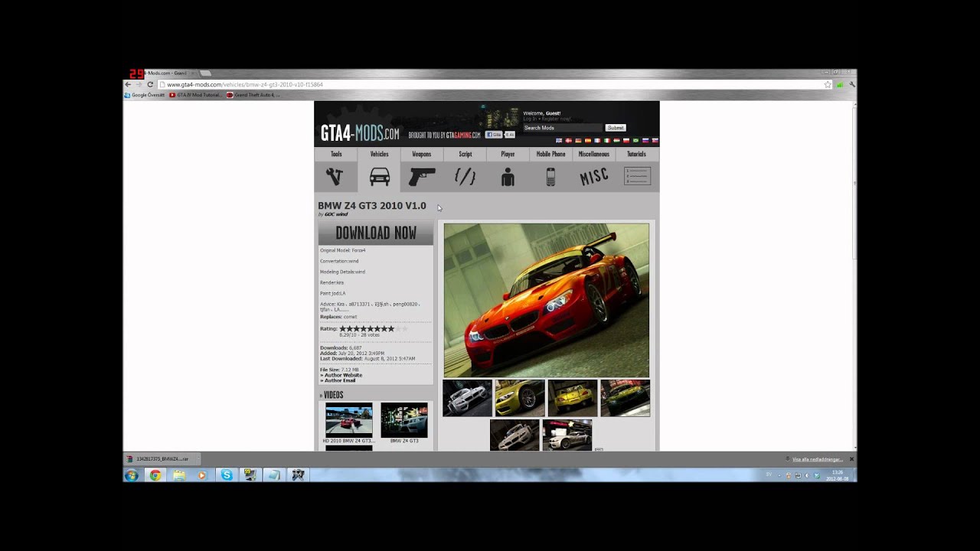Open the Tutorials list icon
Viewport: 980px width, 551px height.
[x=637, y=177]
